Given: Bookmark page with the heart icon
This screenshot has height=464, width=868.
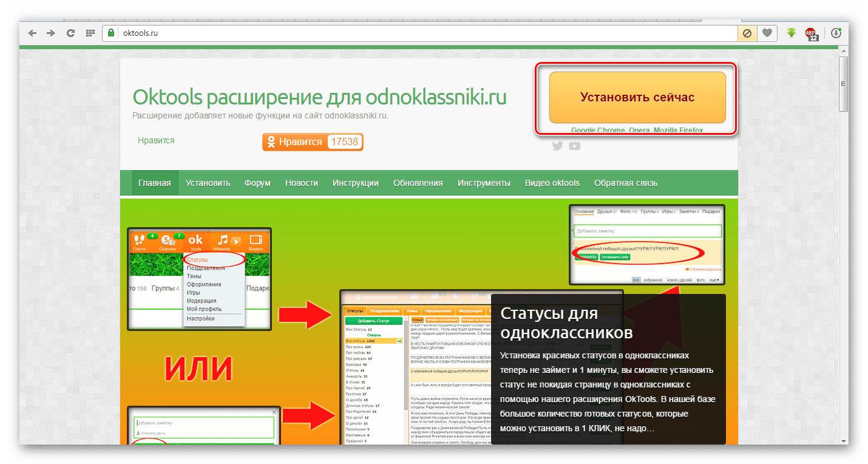Looking at the screenshot, I should click(x=767, y=33).
